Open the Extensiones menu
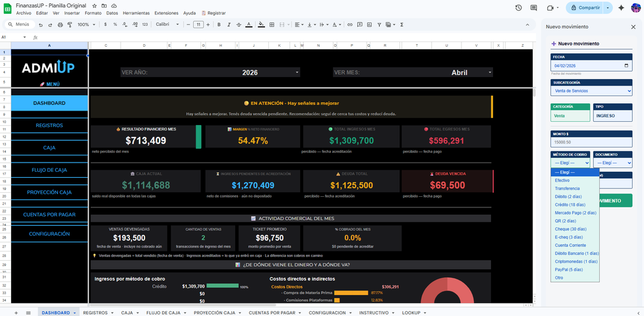The height and width of the screenshot is (316, 644). point(166,13)
